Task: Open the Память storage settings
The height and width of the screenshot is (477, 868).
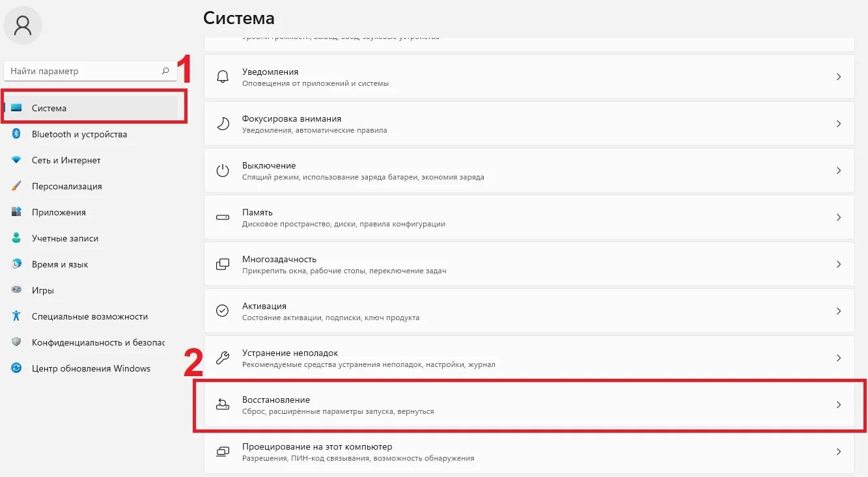Action: pyautogui.click(x=257, y=213)
